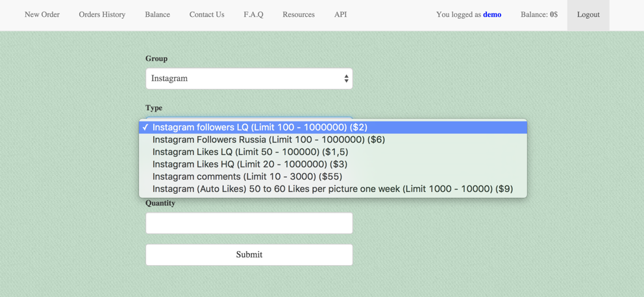Pick Instagram Likes LQ option
This screenshot has width=644, height=297.
point(333,152)
